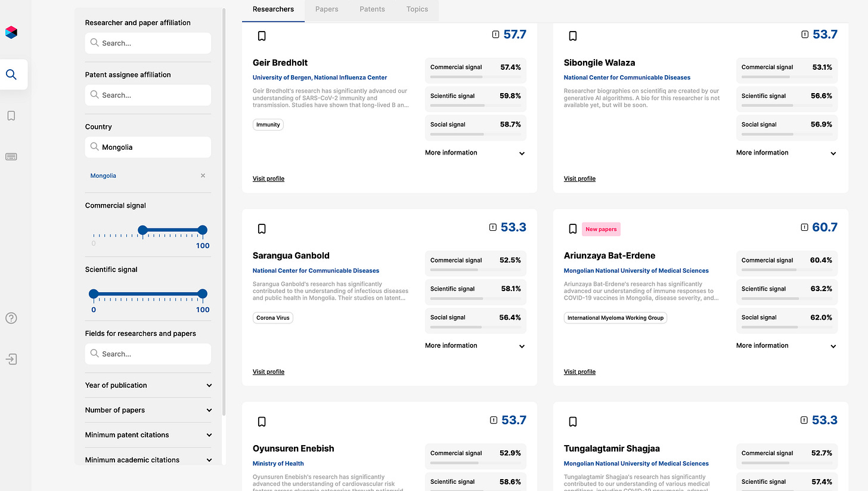The width and height of the screenshot is (868, 491).
Task: Bookmark Oyunsuren Enebish's card
Action: click(x=262, y=422)
